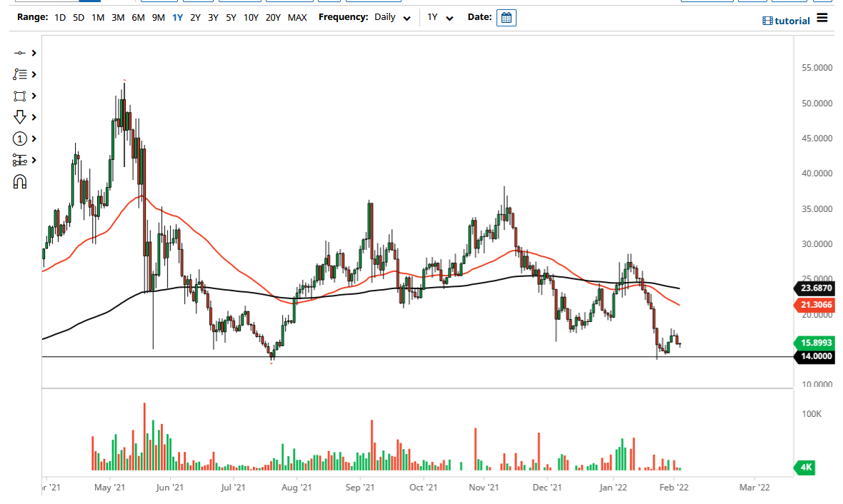Select the trendline drawing tool
The height and width of the screenshot is (504, 843).
[x=19, y=52]
